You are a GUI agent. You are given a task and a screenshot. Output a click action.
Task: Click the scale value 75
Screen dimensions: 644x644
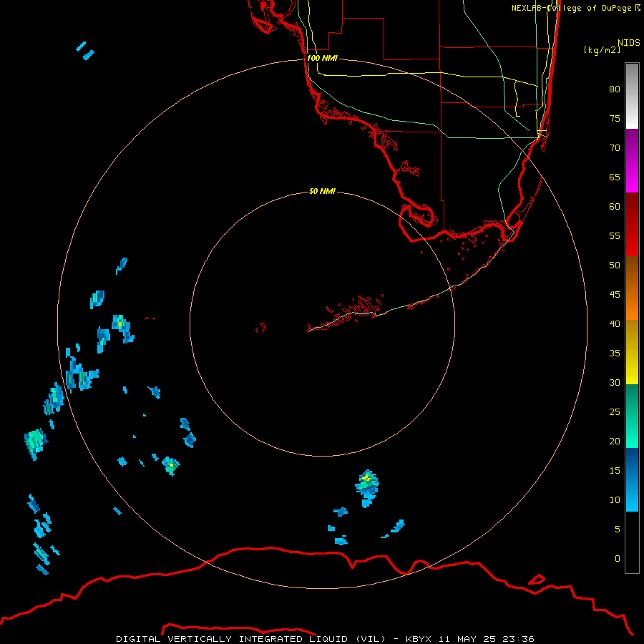click(x=615, y=119)
